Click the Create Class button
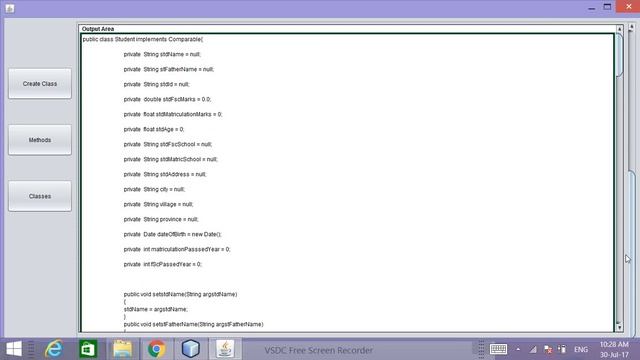Screen dimensions: 640x360 click(x=40, y=84)
